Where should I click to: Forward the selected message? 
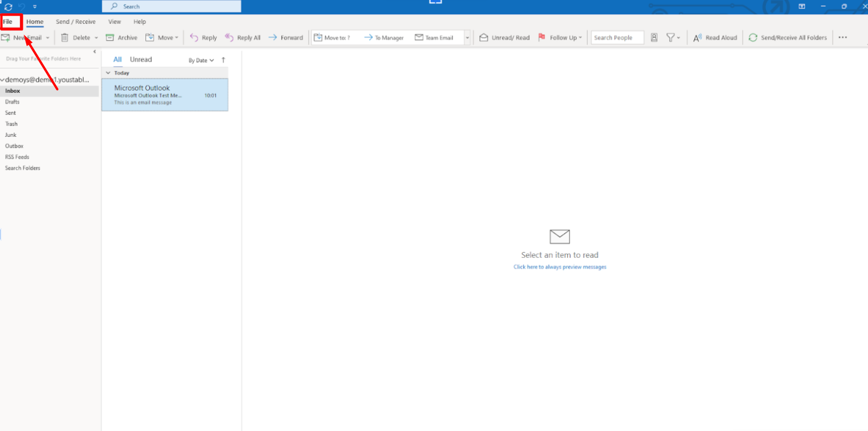point(286,38)
